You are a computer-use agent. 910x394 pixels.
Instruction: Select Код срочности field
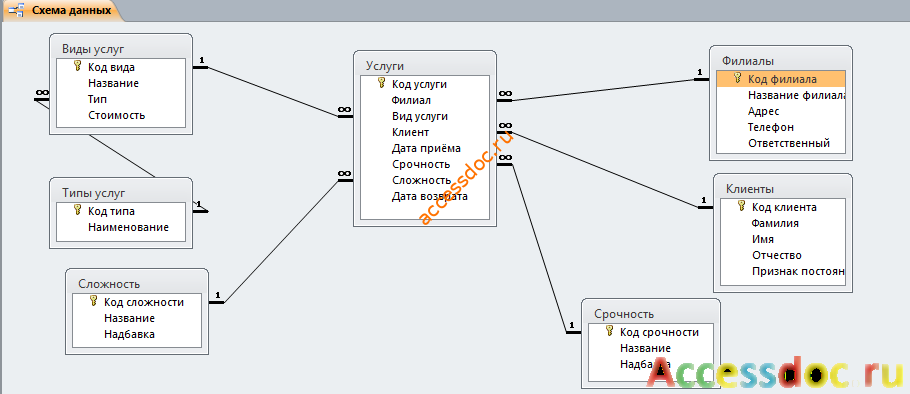[x=650, y=332]
